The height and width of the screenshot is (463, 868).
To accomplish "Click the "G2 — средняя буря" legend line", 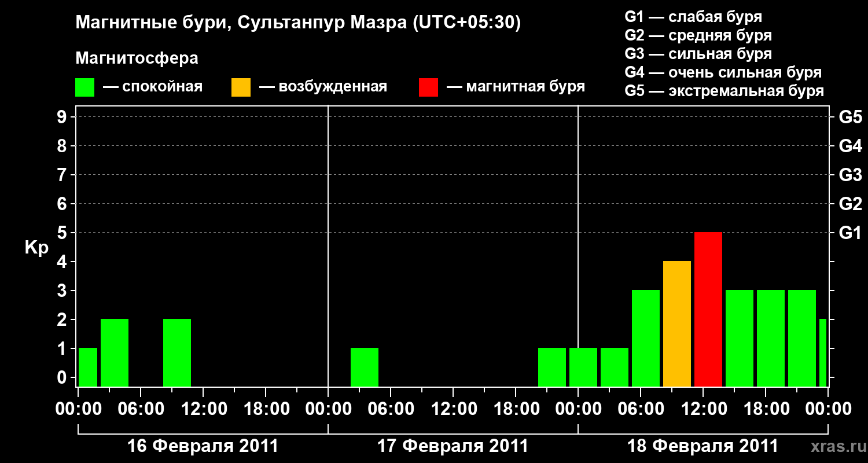I will (x=698, y=35).
